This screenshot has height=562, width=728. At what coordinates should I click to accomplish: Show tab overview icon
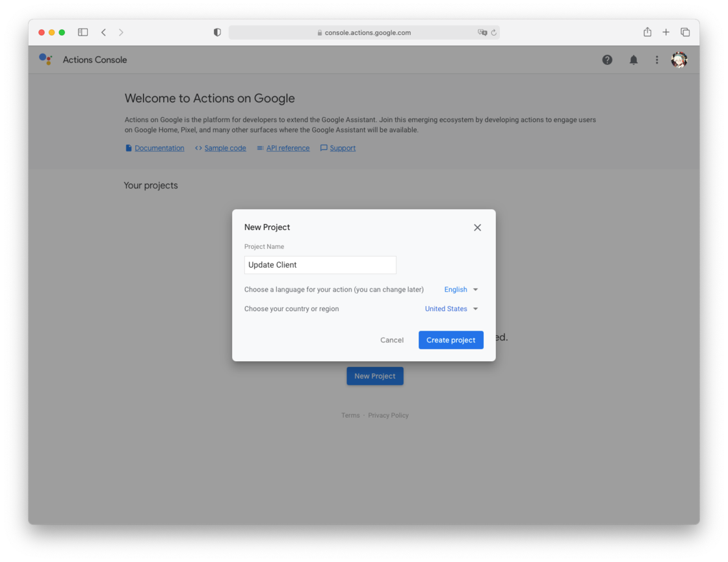click(685, 32)
